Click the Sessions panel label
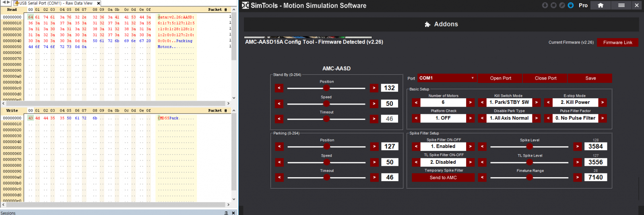The width and height of the screenshot is (644, 215). (x=8, y=213)
